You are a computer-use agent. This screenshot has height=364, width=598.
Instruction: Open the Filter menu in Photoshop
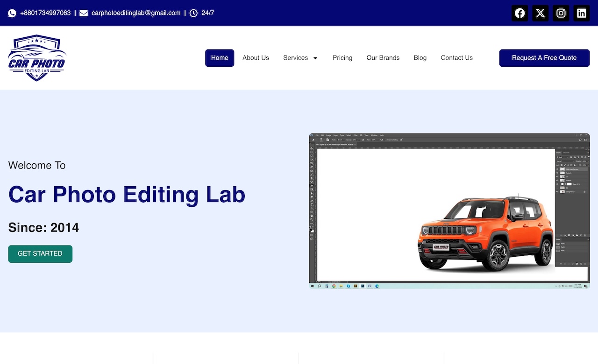tap(355, 135)
